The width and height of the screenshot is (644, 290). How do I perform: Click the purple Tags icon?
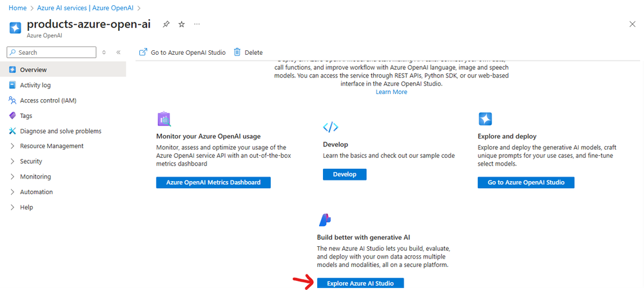pyautogui.click(x=12, y=116)
